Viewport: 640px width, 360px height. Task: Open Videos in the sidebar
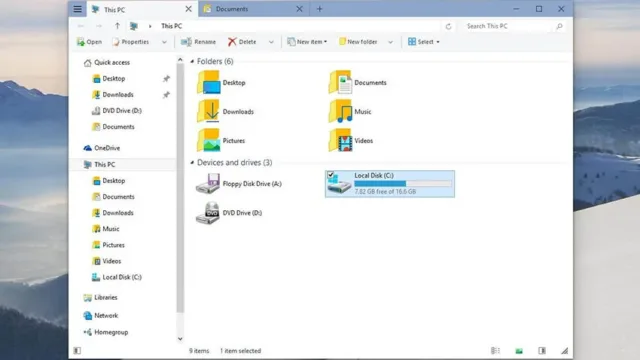pos(107,261)
